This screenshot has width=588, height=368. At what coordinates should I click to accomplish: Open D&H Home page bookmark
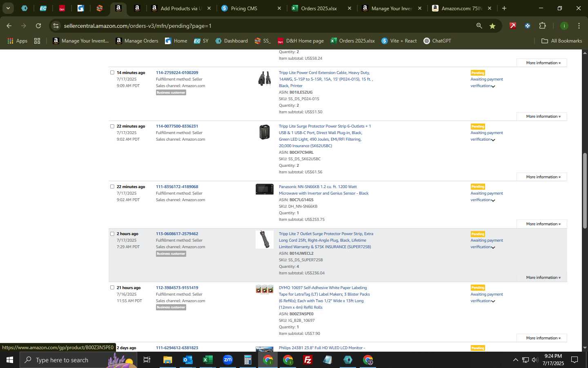(301, 41)
